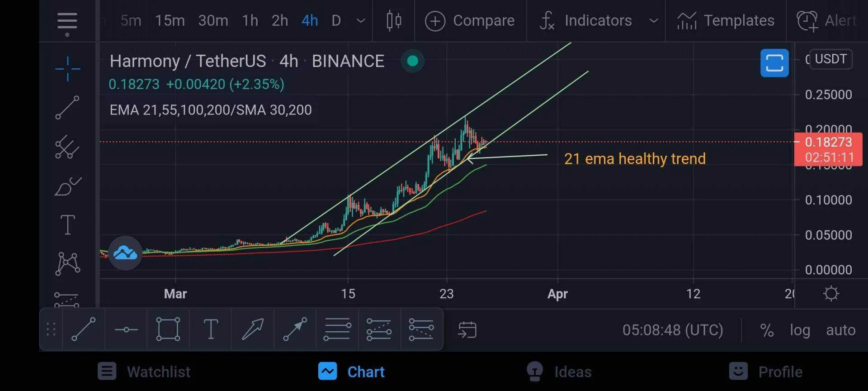The height and width of the screenshot is (391, 868).
Task: Click the green market status dot
Action: [x=412, y=61]
